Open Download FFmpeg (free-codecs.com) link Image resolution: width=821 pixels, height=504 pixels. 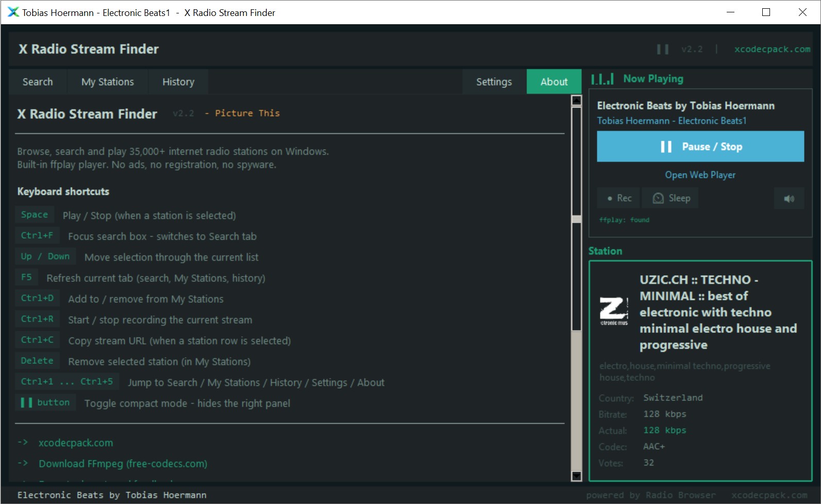pyautogui.click(x=123, y=464)
